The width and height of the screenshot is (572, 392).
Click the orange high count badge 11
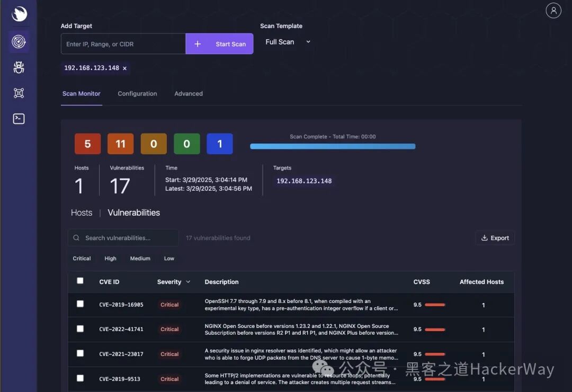tap(120, 144)
